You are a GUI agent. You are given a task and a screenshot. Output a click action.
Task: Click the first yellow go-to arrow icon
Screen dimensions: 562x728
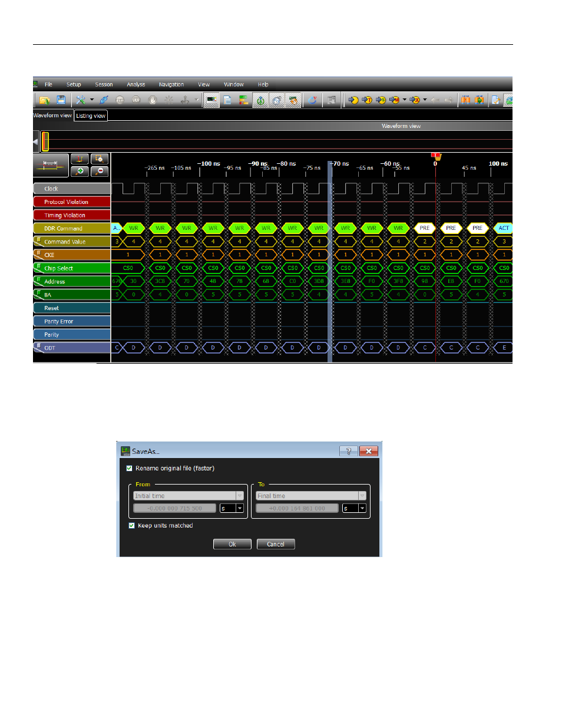coord(353,100)
